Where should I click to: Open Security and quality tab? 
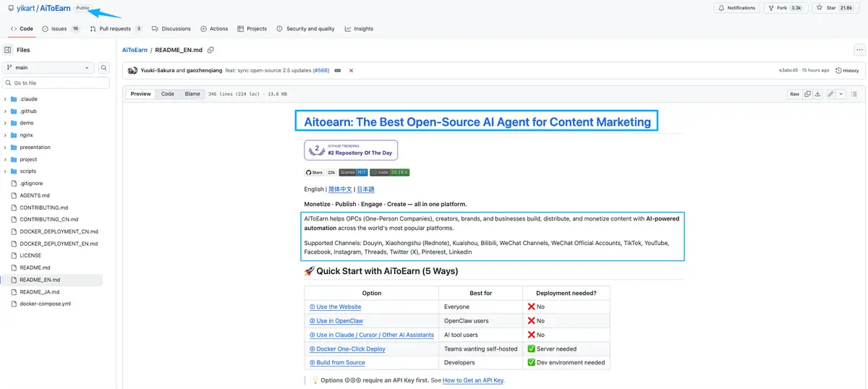[306, 29]
